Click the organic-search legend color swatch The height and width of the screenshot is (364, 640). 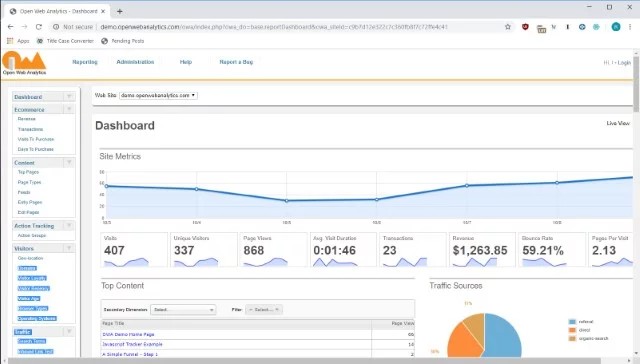click(x=572, y=339)
